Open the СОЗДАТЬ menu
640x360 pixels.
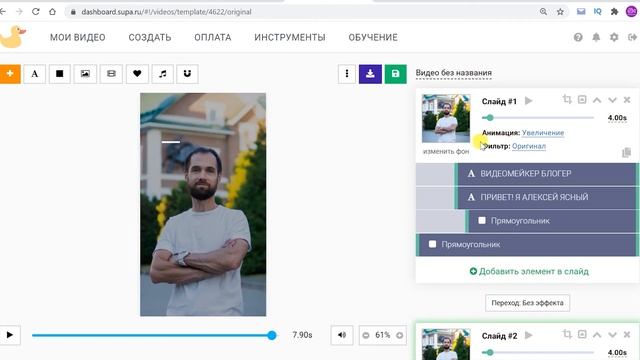click(x=150, y=38)
